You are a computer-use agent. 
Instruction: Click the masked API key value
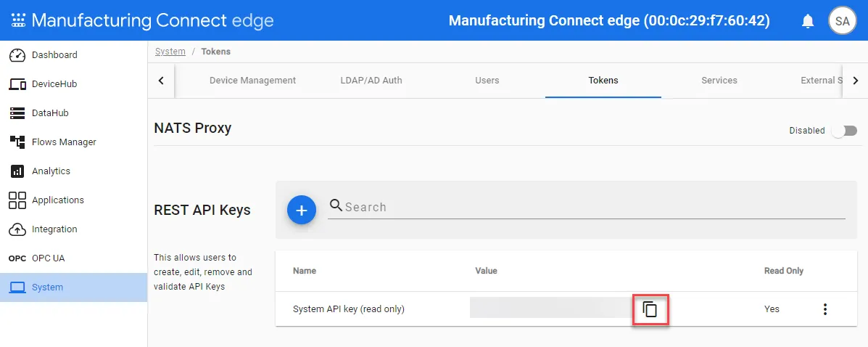point(551,308)
